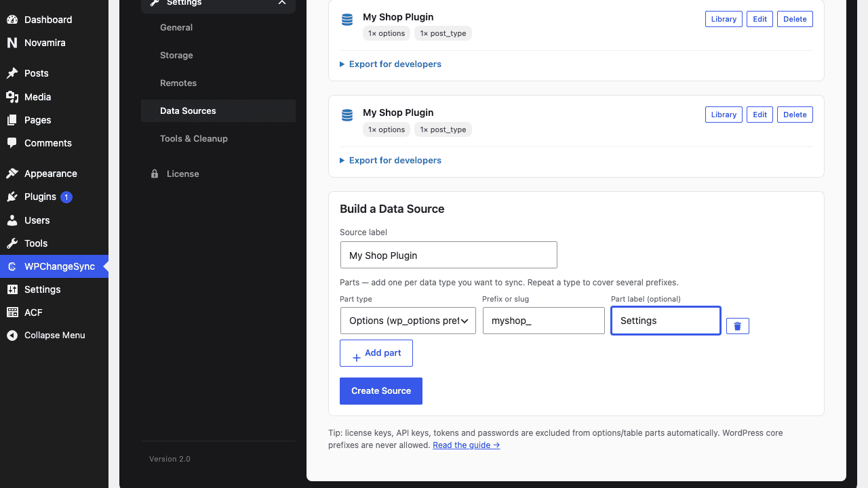Click the Add part button
The width and height of the screenshot is (868, 488).
376,353
